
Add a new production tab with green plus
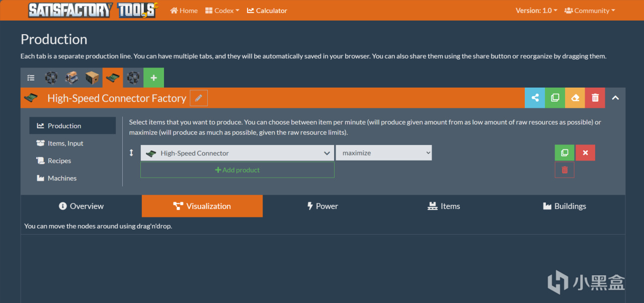point(153,78)
